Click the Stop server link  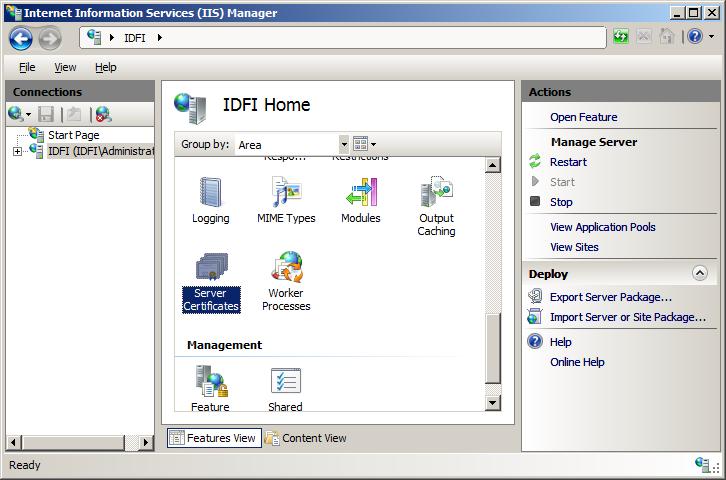561,202
